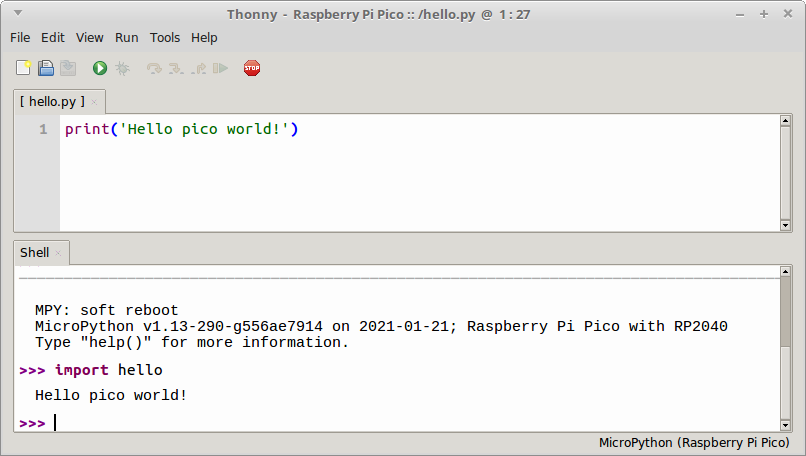Click the Save file icon
The width and height of the screenshot is (806, 456).
pos(68,68)
